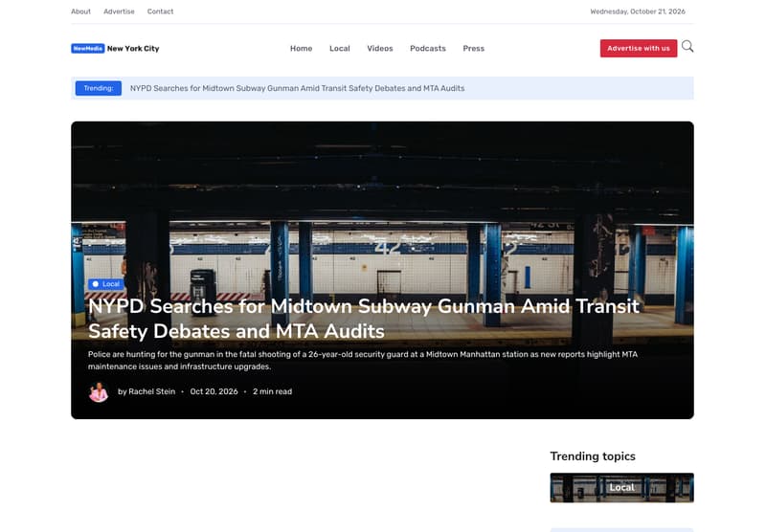Screen dimensions: 766x532
Task: Open the Advertise top link
Action: pyautogui.click(x=119, y=11)
